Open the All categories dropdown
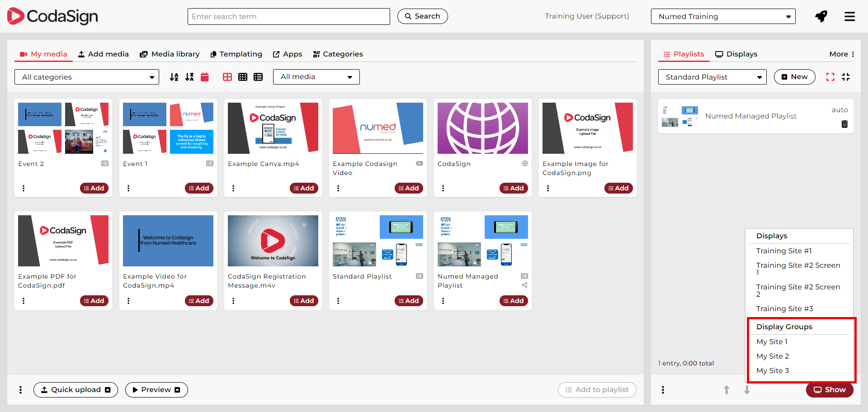This screenshot has width=868, height=412. click(x=87, y=77)
